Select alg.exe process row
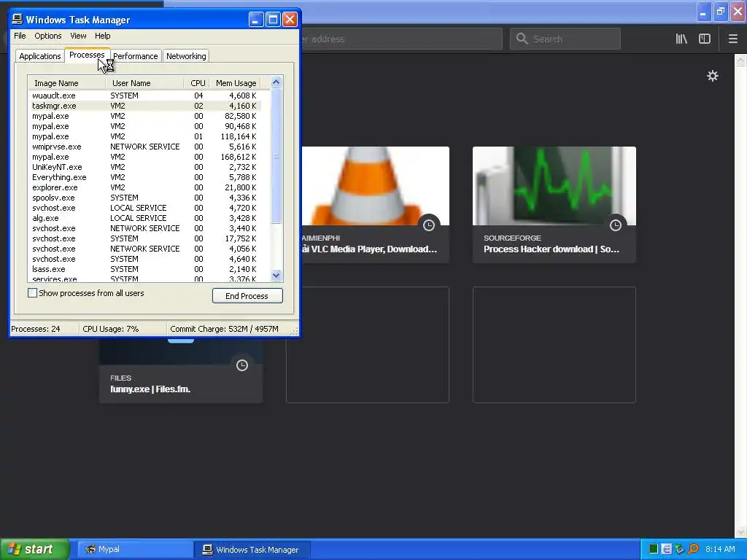Image resolution: width=747 pixels, height=560 pixels. [145, 218]
